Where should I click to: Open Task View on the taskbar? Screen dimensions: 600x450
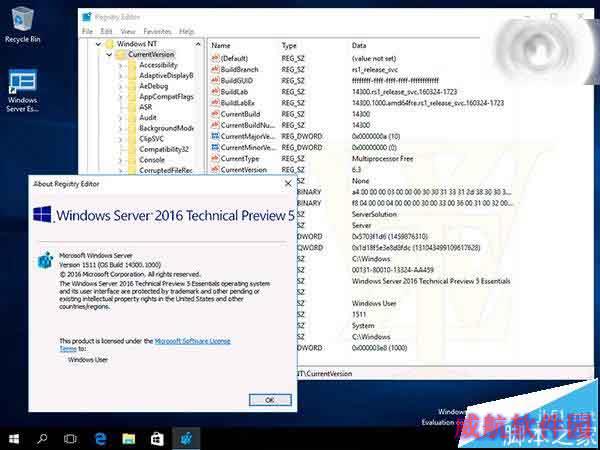[70, 439]
